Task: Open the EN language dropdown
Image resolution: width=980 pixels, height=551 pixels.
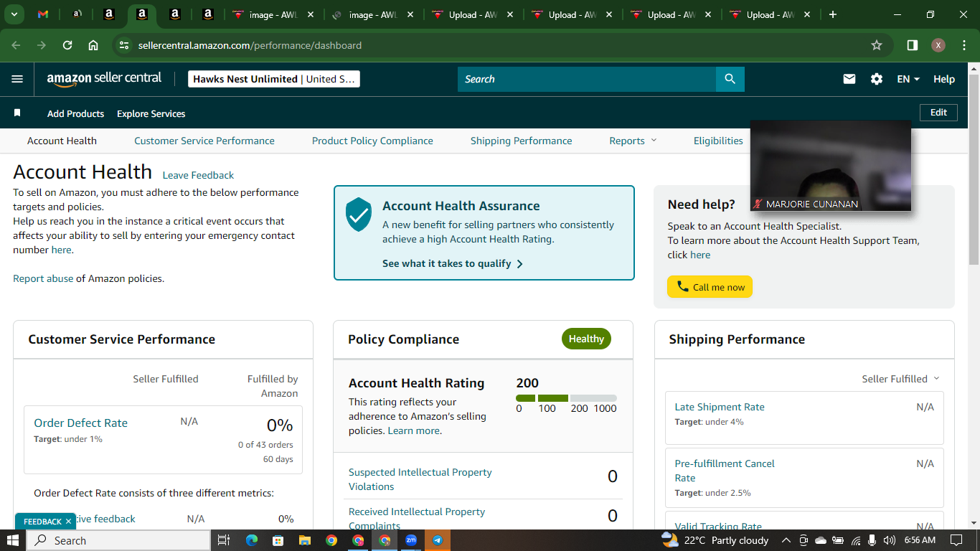Action: click(908, 79)
